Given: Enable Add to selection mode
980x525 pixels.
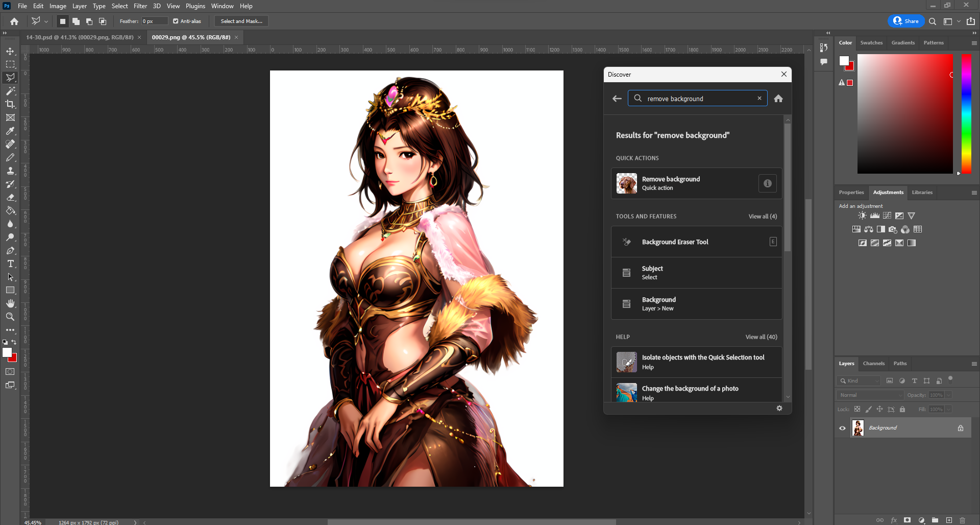Looking at the screenshot, I should tap(76, 21).
